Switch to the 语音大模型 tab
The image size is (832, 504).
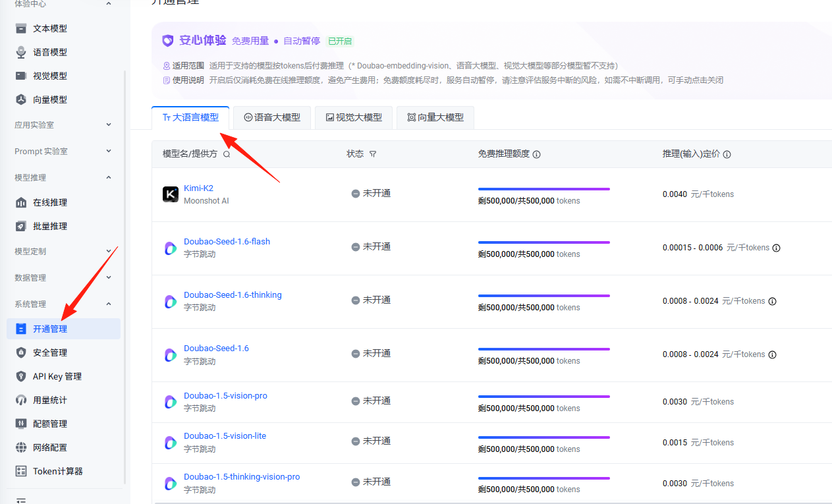(x=272, y=117)
